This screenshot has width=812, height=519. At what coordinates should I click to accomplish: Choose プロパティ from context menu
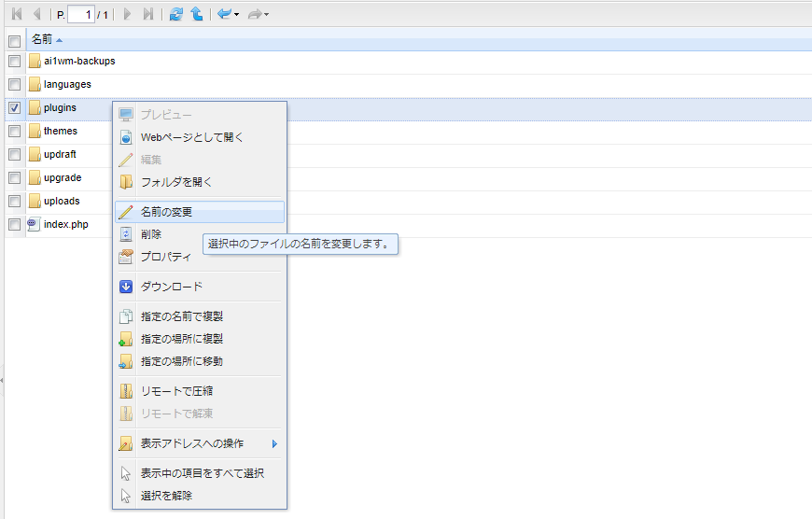[x=200, y=257]
